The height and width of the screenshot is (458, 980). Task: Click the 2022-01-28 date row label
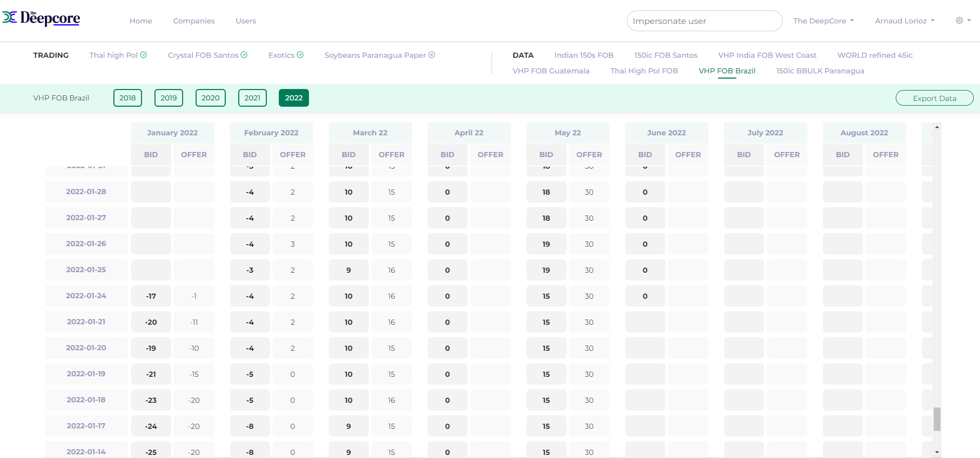point(86,192)
